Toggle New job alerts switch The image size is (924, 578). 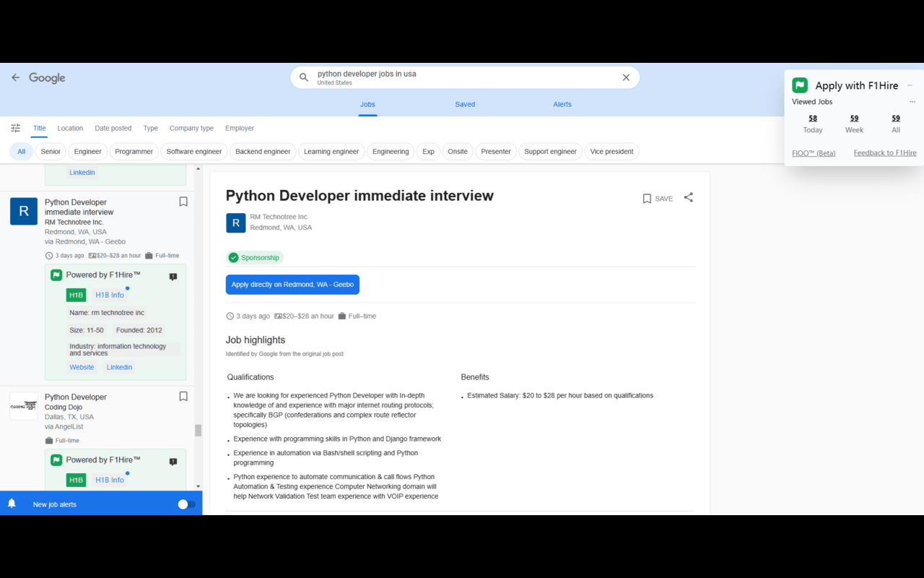[186, 504]
